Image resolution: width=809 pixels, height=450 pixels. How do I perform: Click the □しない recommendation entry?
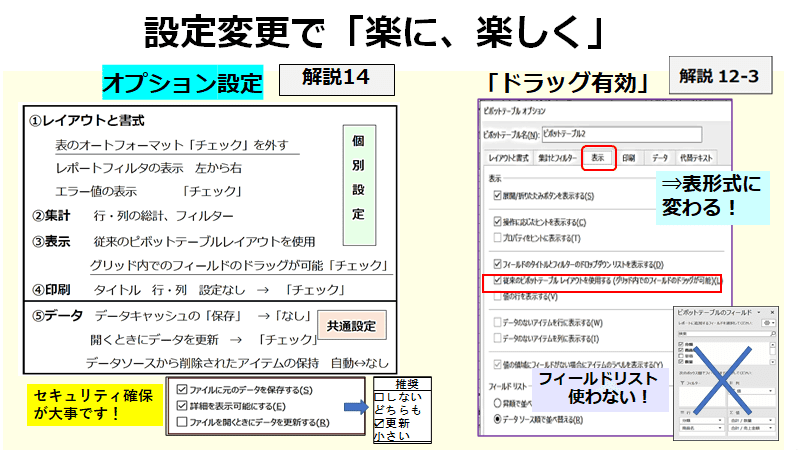point(398,397)
